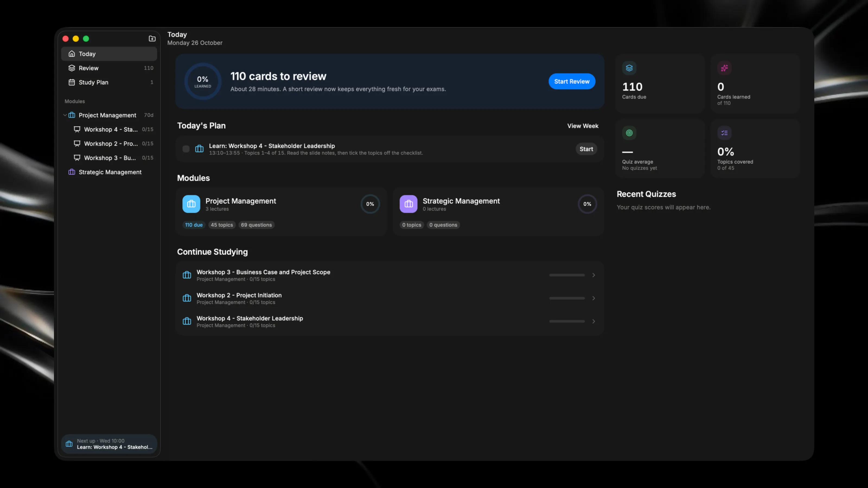The height and width of the screenshot is (488, 868).
Task: Click the 110 due tag
Action: (194, 225)
